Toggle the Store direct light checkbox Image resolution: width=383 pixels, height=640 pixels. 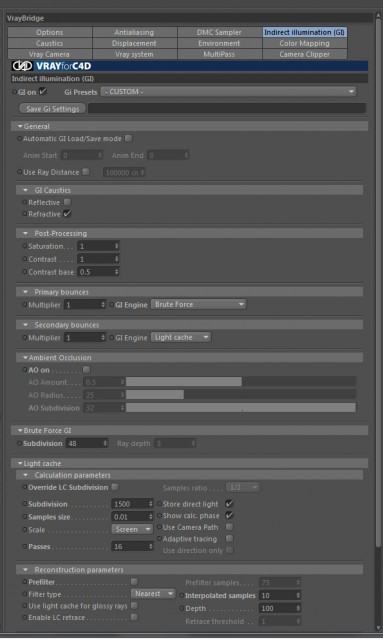click(x=229, y=504)
